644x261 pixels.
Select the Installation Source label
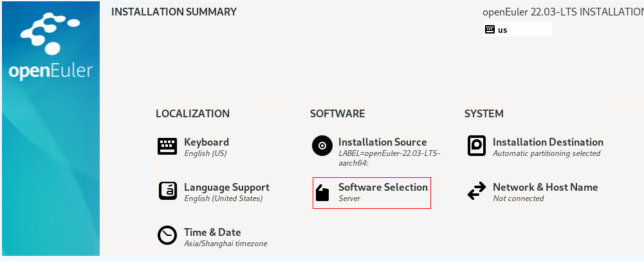point(382,142)
